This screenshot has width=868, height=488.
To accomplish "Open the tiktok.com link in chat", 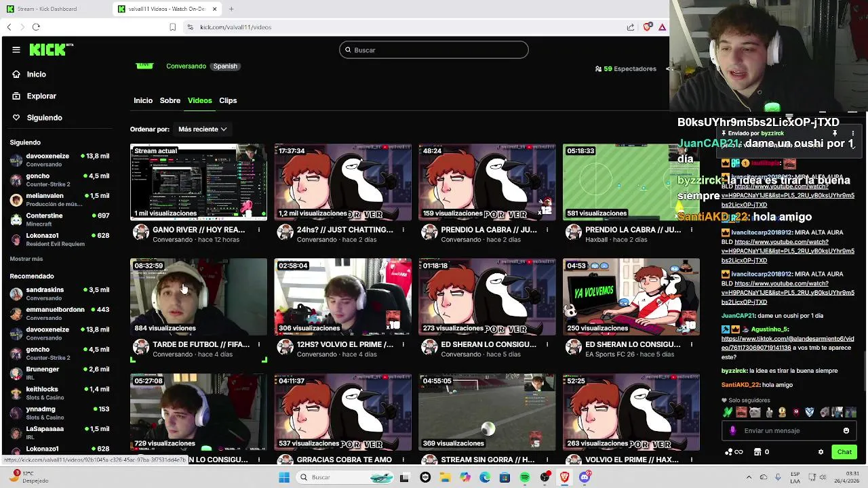I will (x=787, y=343).
